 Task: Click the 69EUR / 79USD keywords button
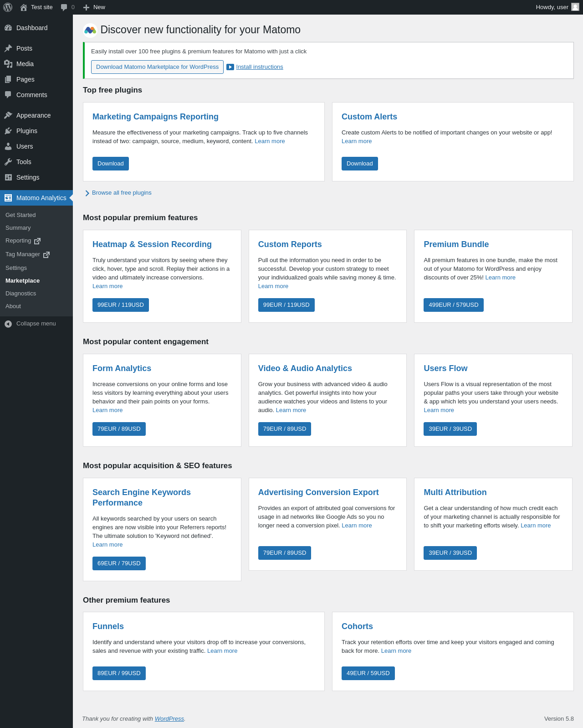point(119,563)
